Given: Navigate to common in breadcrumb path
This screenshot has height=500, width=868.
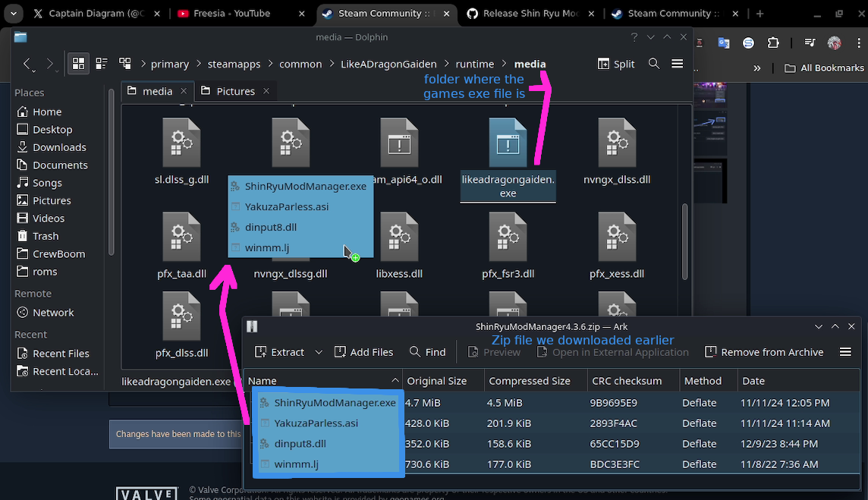Looking at the screenshot, I should pos(300,64).
